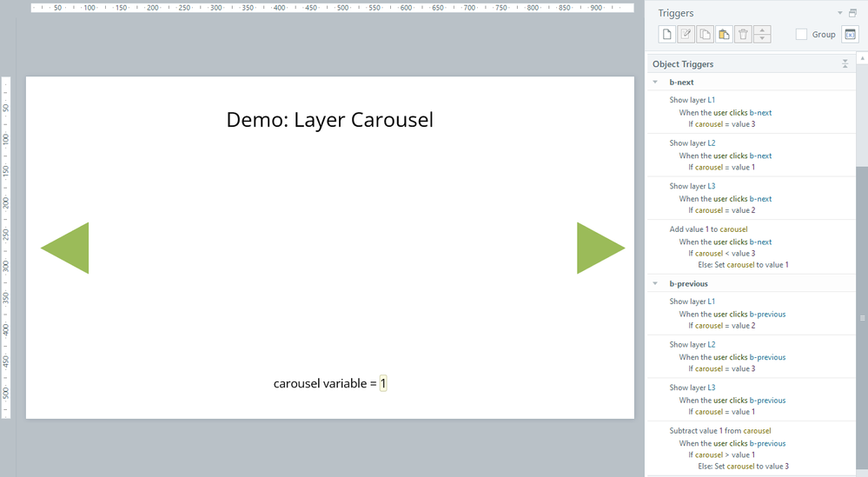Delete the selected trigger
This screenshot has width=868, height=477.
[x=743, y=34]
